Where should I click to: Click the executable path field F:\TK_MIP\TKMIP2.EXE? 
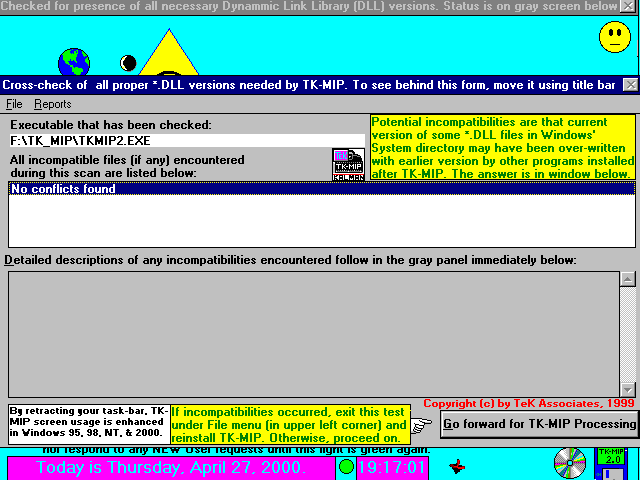tap(187, 141)
